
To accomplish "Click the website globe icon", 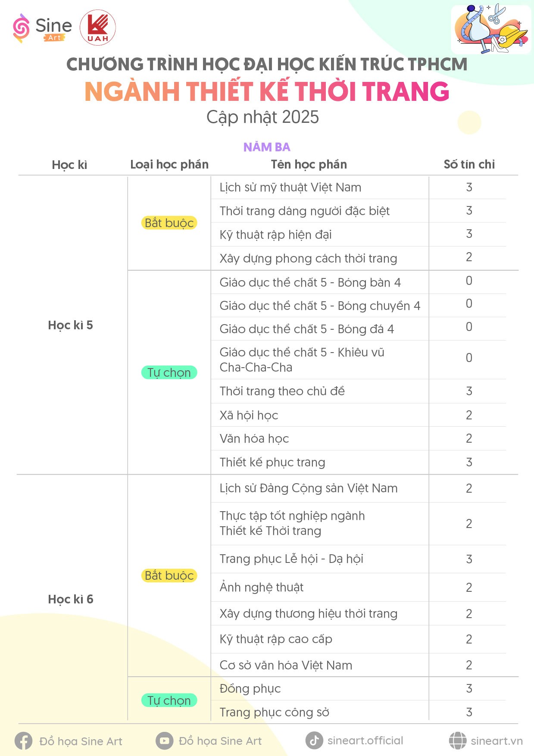I will [x=457, y=740].
